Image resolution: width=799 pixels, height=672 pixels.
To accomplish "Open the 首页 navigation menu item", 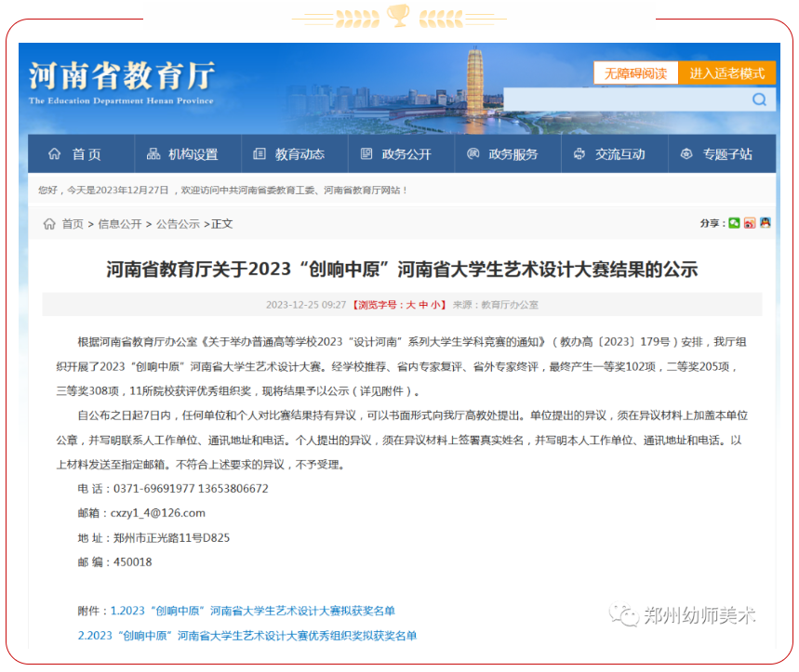I will (x=75, y=154).
